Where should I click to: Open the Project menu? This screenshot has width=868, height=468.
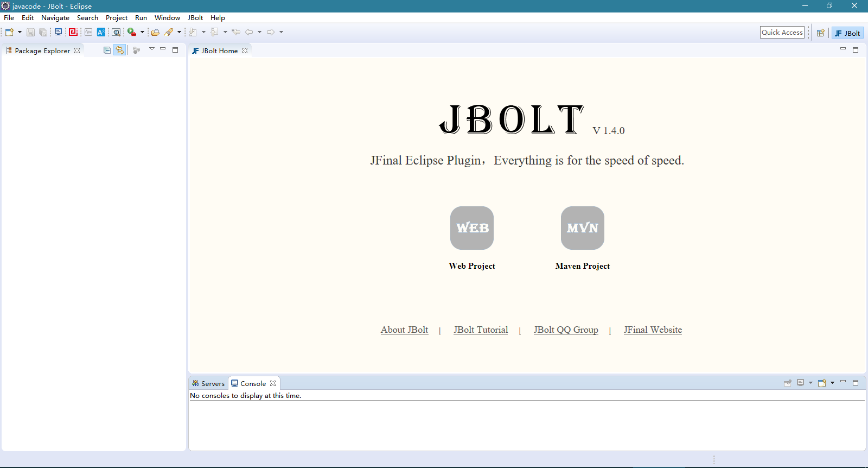(117, 17)
